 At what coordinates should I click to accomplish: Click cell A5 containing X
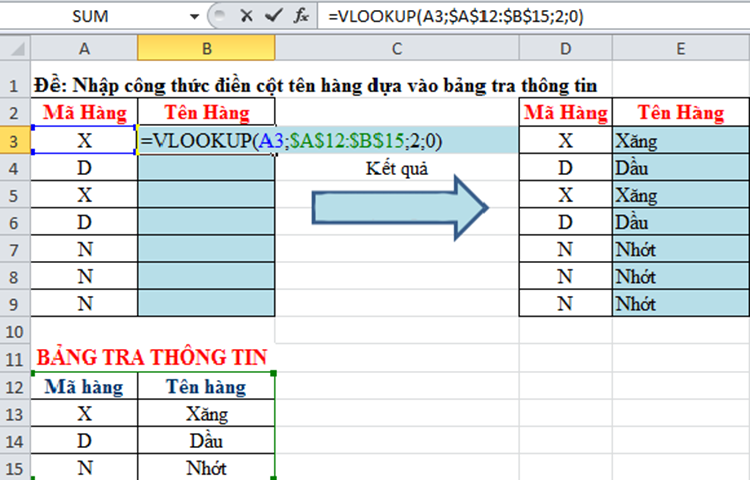point(85,195)
